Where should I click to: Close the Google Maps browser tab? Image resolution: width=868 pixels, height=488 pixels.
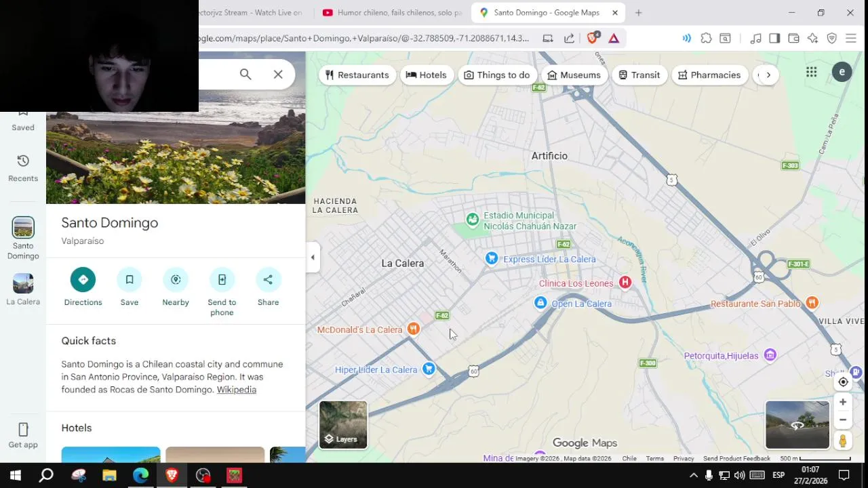coord(615,13)
